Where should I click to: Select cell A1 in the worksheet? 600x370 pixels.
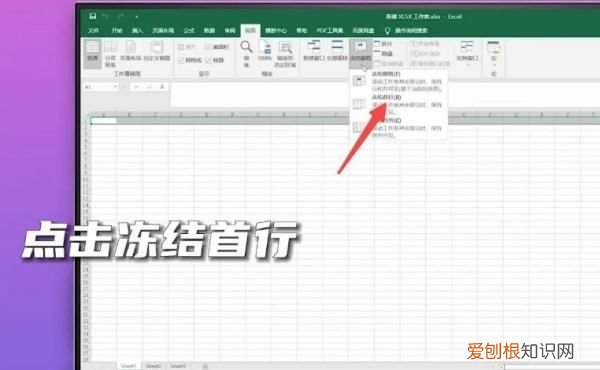(x=104, y=121)
